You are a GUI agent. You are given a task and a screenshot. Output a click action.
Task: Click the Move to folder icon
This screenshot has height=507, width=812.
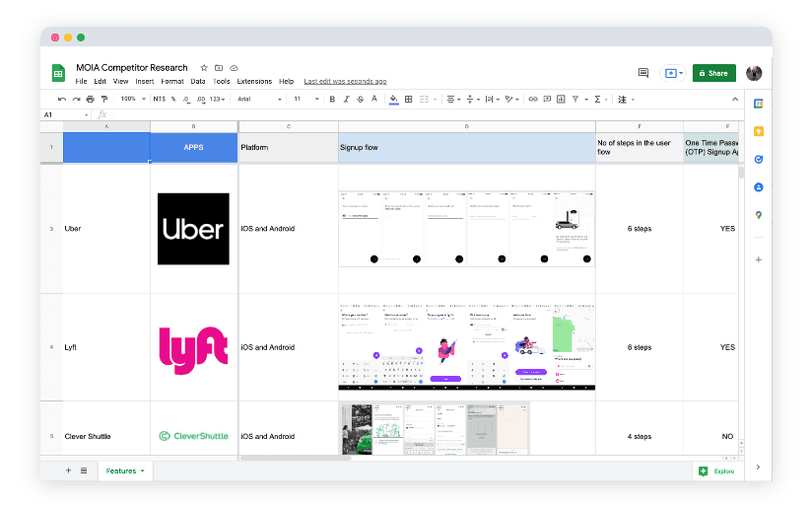[219, 68]
